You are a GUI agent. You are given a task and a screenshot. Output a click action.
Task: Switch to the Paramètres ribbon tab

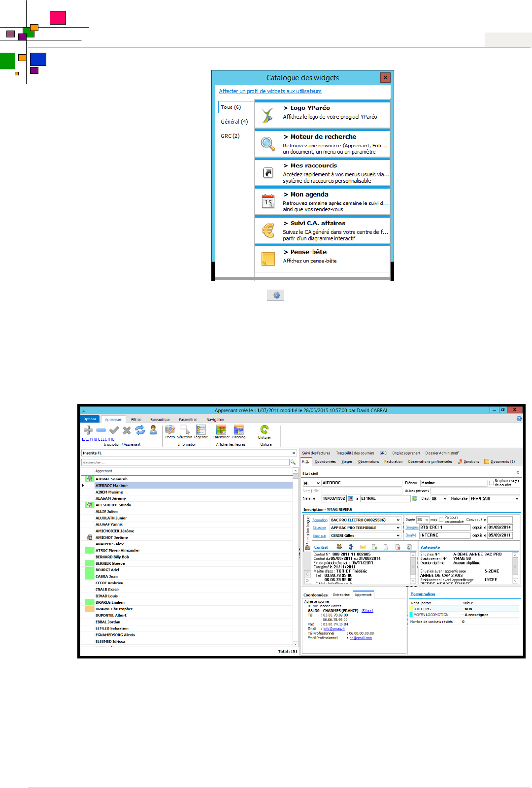coord(188,420)
